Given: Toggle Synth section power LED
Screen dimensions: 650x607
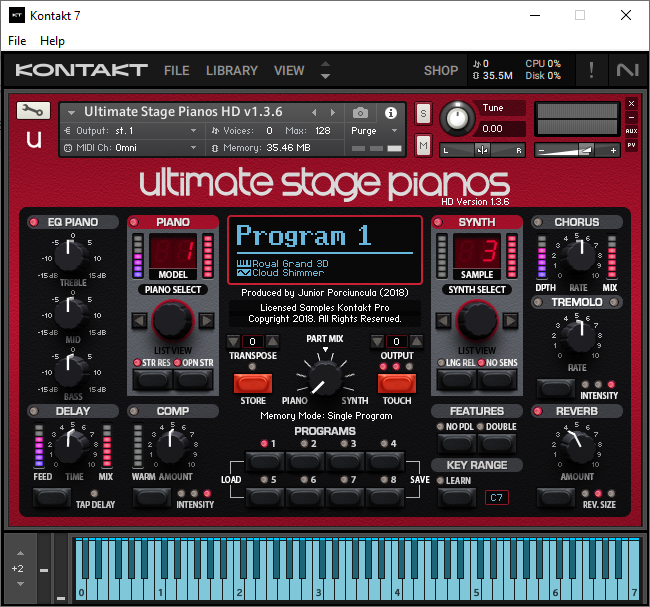Looking at the screenshot, I should point(437,222).
